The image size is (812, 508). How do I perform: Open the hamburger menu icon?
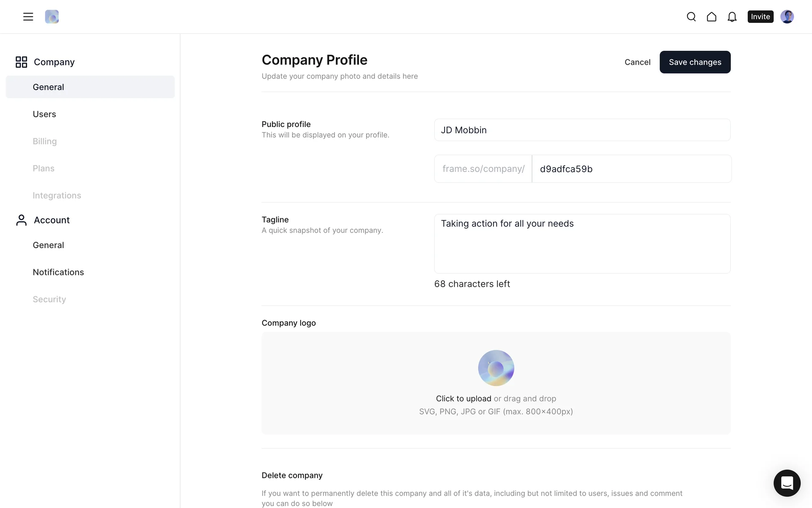click(x=28, y=17)
